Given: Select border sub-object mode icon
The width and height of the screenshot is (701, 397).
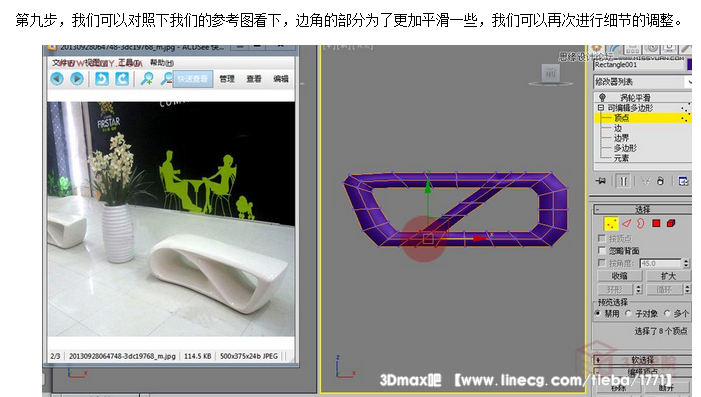Looking at the screenshot, I should [641, 223].
